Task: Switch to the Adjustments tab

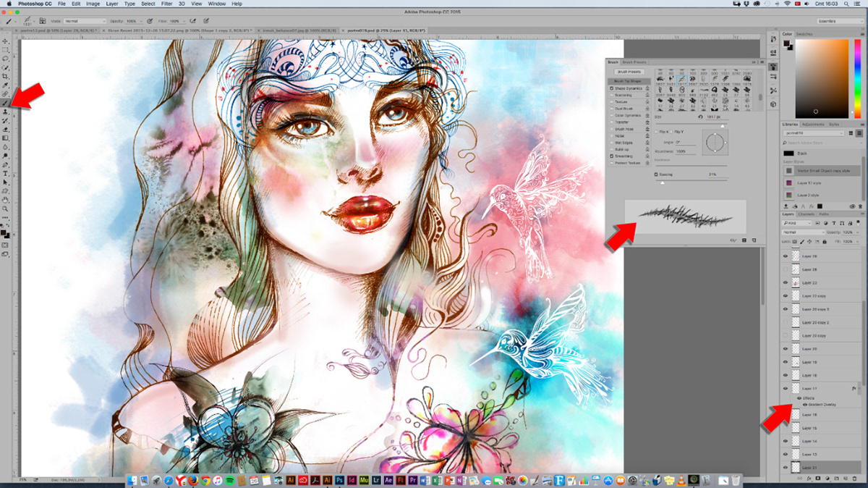Action: [814, 124]
